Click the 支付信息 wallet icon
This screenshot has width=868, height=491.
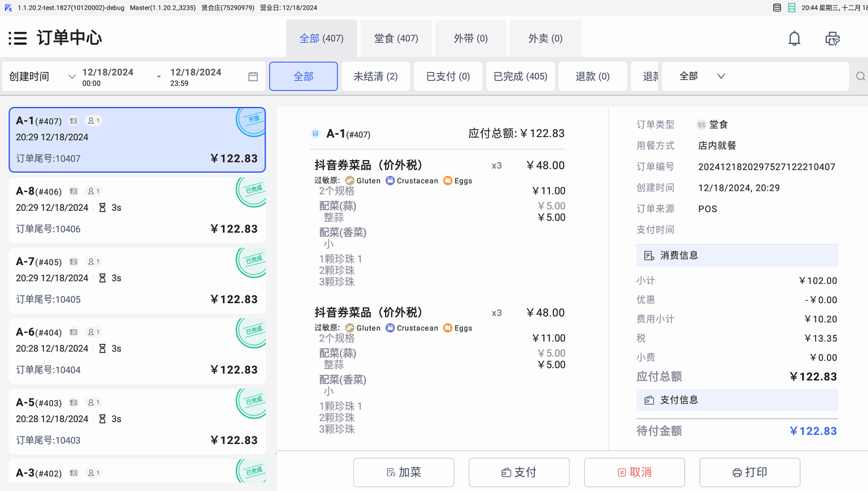tap(649, 400)
